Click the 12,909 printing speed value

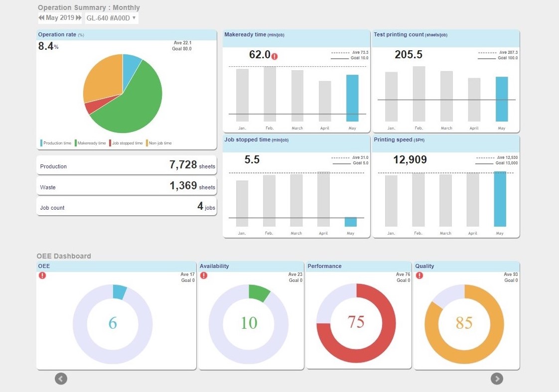(x=410, y=160)
